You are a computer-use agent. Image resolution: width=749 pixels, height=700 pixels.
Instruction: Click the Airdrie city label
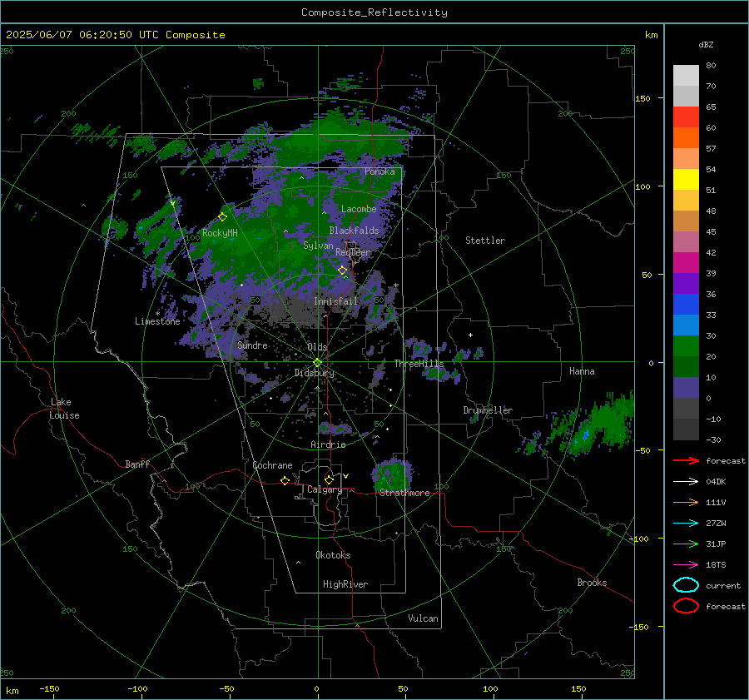click(x=328, y=444)
